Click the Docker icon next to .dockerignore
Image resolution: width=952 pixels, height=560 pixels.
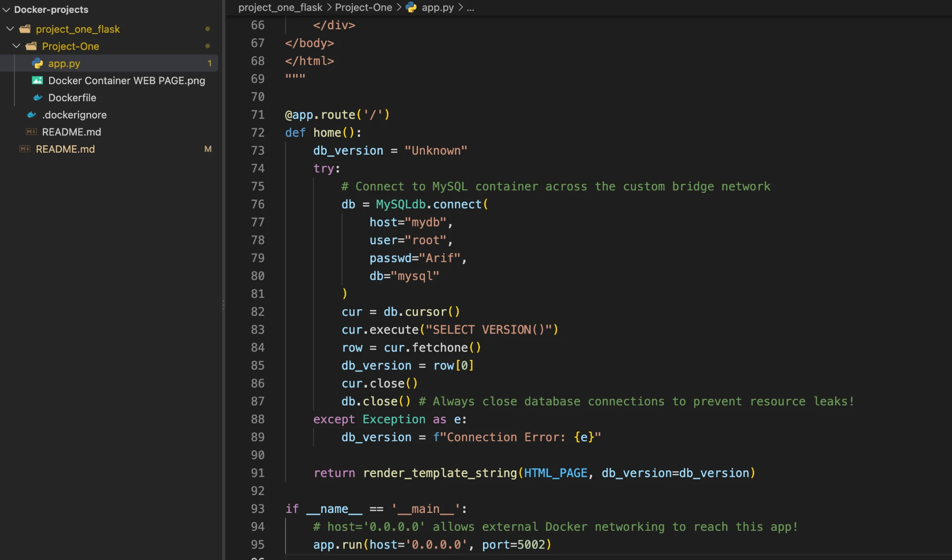click(31, 115)
